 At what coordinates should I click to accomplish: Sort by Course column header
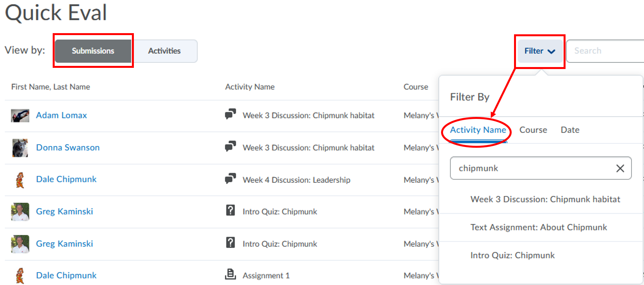point(416,87)
